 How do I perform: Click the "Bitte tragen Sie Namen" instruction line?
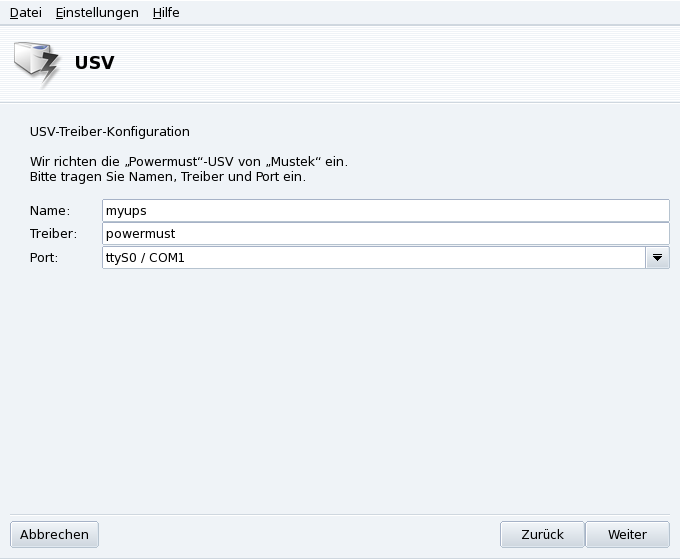pyautogui.click(x=168, y=177)
